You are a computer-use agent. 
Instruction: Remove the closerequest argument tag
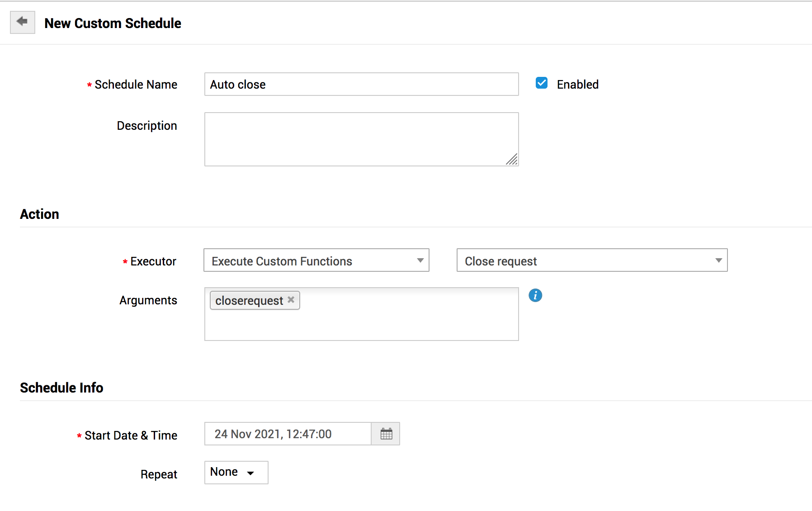point(291,300)
